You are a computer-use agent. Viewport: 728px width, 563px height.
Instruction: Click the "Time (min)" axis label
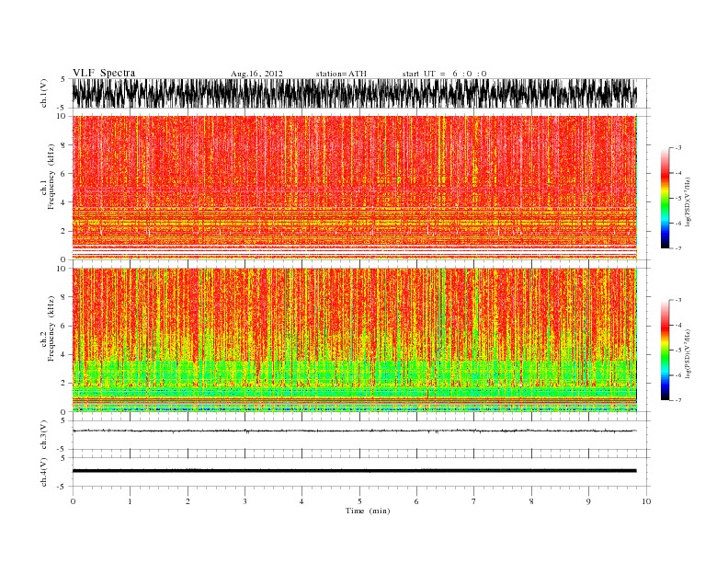368,511
